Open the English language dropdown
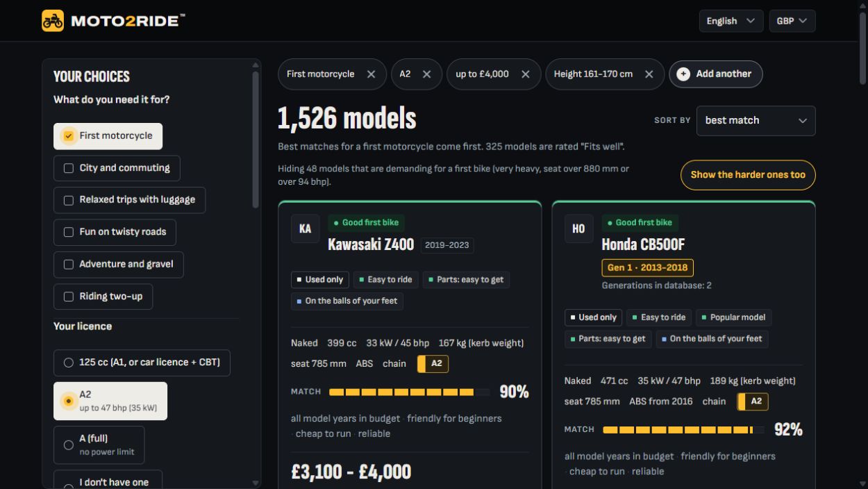This screenshot has width=868, height=489. pyautogui.click(x=731, y=21)
